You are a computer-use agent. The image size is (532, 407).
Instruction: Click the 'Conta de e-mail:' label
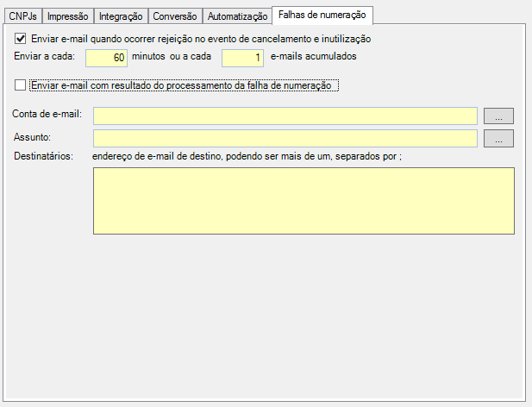48,116
